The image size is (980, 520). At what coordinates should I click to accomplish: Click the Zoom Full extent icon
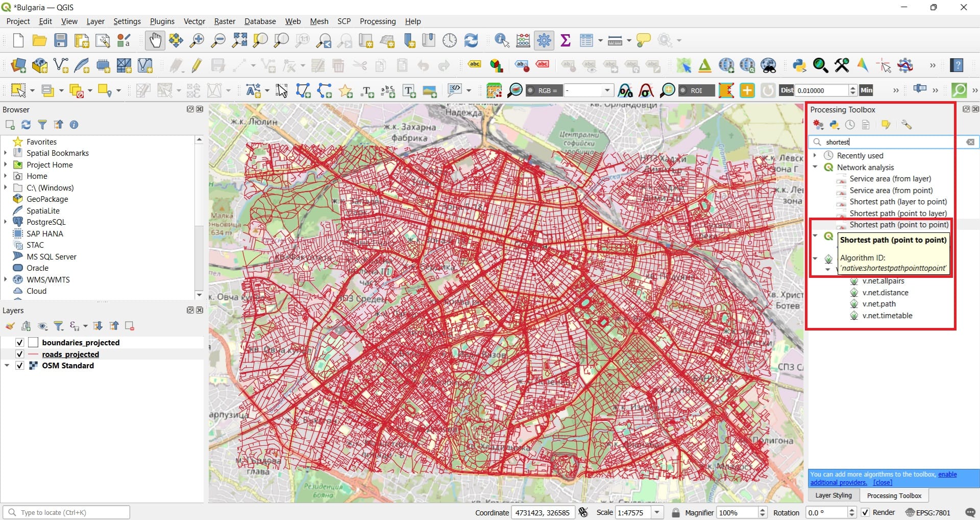tap(239, 40)
